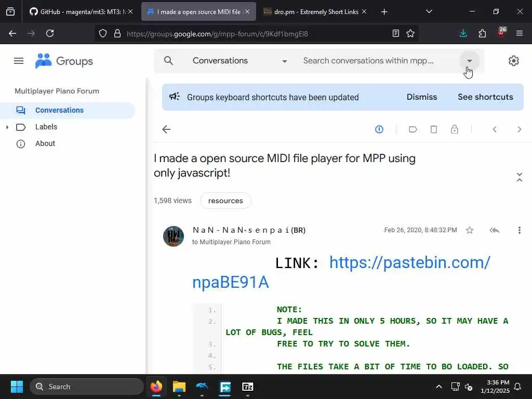Viewport: 532px width, 399px height.
Task: Open the Groups main menu hamburger icon
Action: [x=19, y=61]
